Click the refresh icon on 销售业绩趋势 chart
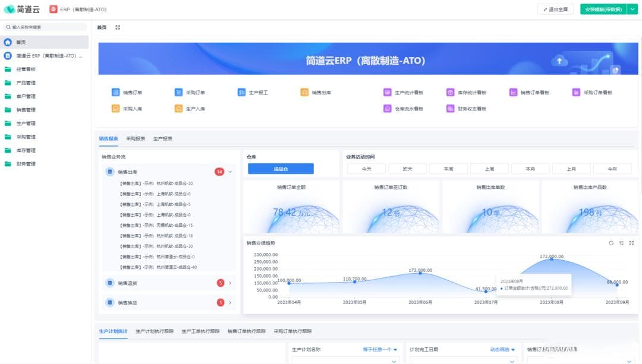 (x=611, y=243)
